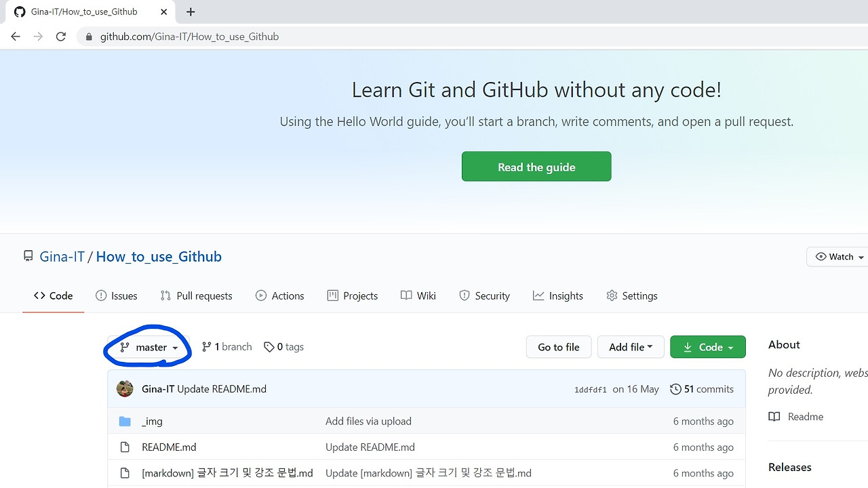868x488 pixels.
Task: Click the 0 tags link
Action: coord(283,346)
